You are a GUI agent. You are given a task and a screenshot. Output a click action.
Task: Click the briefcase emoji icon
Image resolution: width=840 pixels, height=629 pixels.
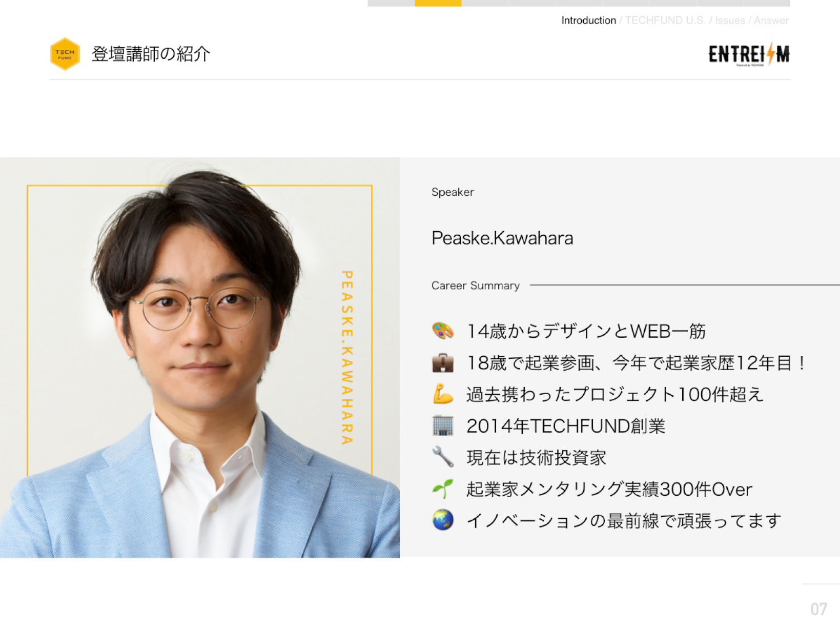pyautogui.click(x=443, y=363)
